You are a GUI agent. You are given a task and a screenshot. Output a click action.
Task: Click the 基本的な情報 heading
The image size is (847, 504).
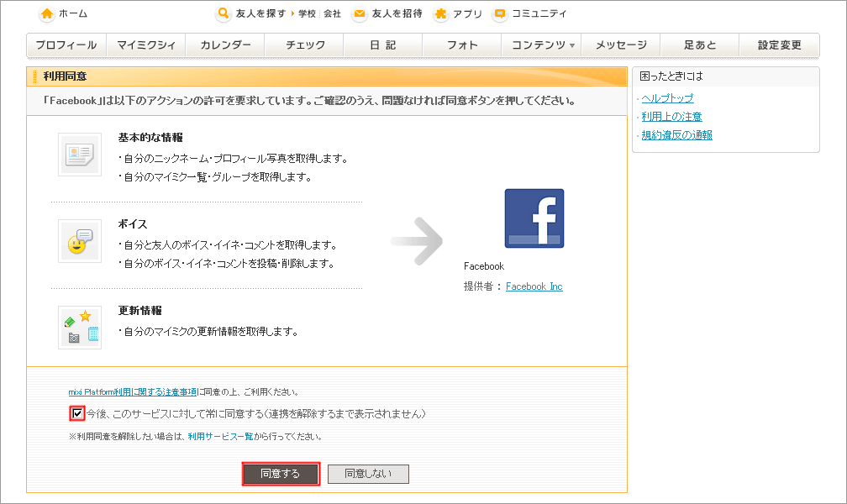150,138
